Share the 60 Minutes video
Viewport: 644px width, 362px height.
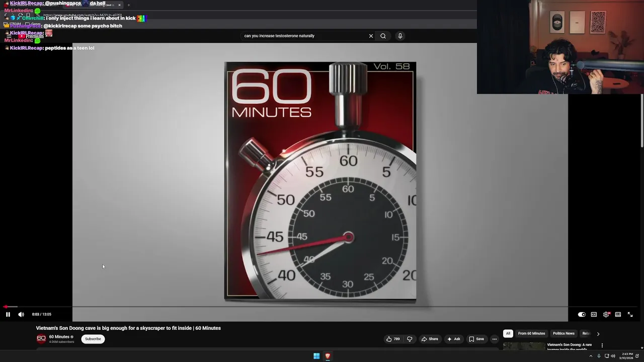click(430, 339)
